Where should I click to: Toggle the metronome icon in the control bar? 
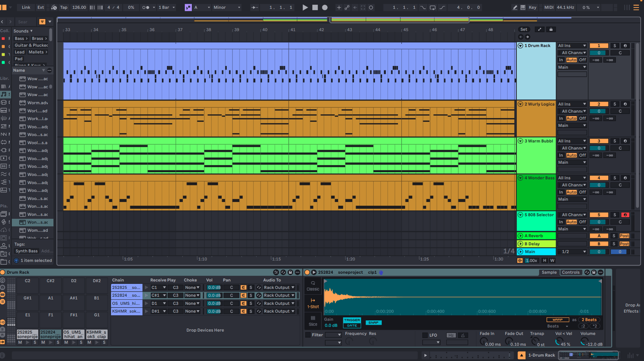[x=146, y=8]
